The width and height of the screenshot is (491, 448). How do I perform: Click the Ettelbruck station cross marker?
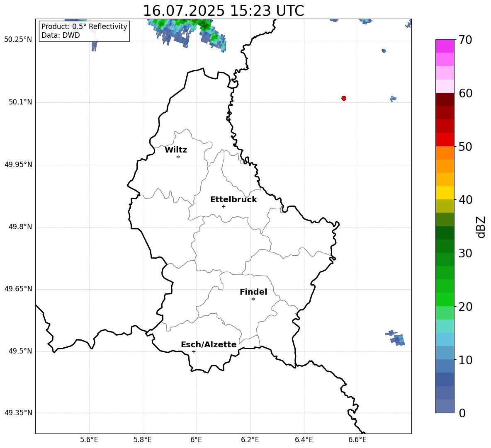click(224, 206)
